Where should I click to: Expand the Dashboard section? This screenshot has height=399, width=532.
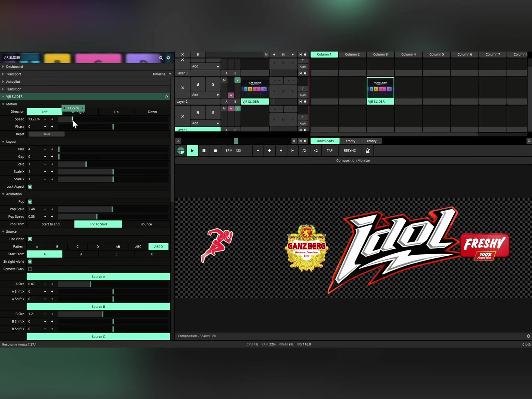[3, 67]
